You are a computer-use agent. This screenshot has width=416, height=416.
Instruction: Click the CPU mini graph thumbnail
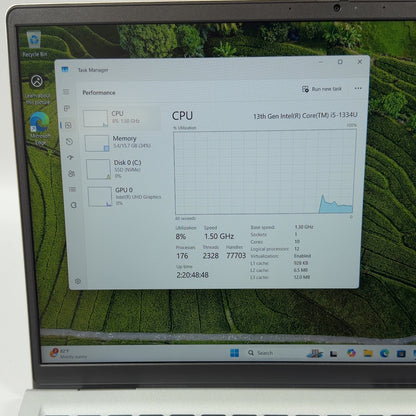95,119
